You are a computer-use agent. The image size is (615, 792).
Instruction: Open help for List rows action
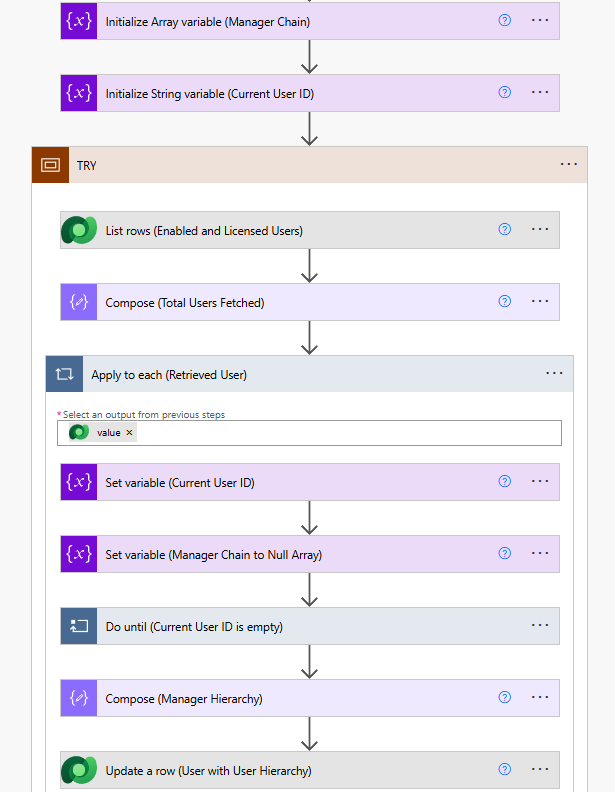pos(505,229)
